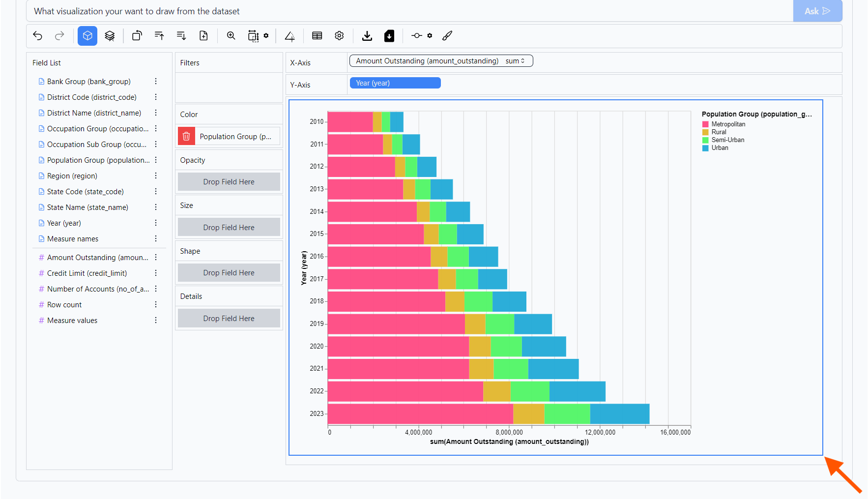Open the gear configuration settings icon
868x499 pixels.
click(x=339, y=36)
